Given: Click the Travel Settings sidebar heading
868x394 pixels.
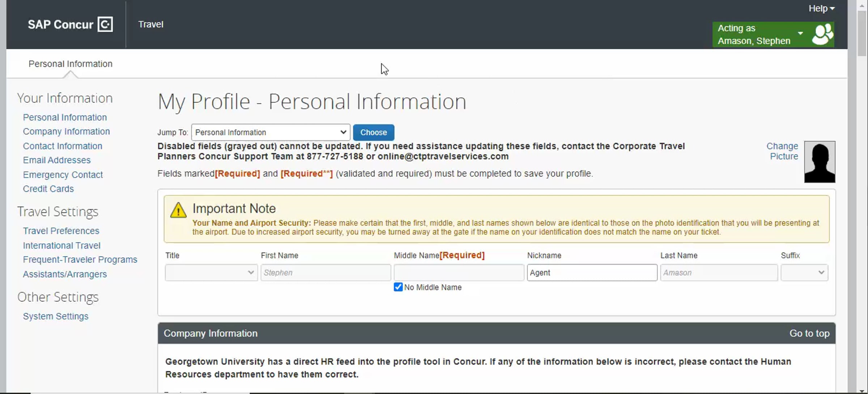Looking at the screenshot, I should tap(58, 212).
